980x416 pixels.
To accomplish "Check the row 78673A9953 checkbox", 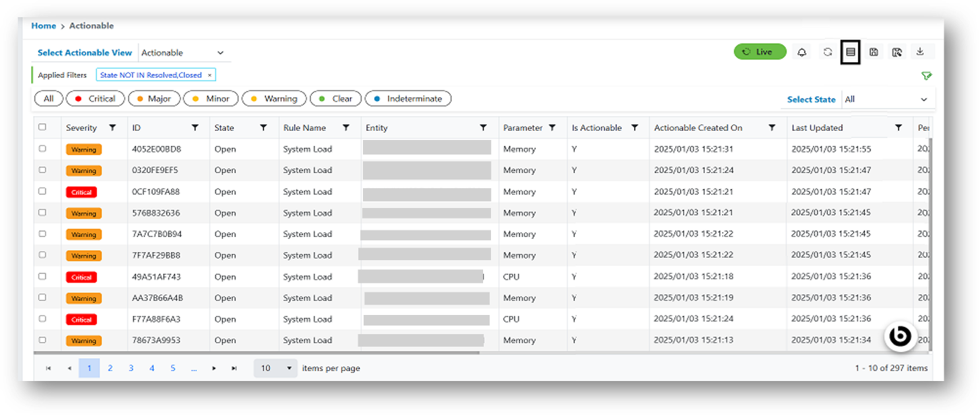I will (42, 339).
